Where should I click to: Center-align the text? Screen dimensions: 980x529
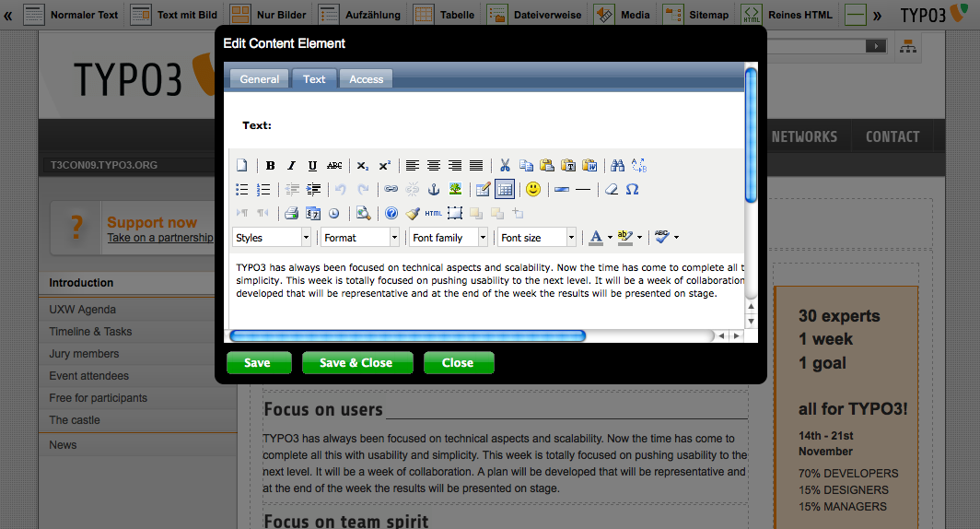click(433, 165)
